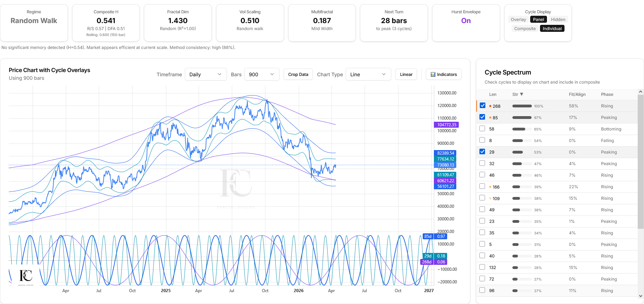Screen dimensions: 644x304
Task: Uncheck the 268 cycle checkbox
Action: click(x=483, y=106)
